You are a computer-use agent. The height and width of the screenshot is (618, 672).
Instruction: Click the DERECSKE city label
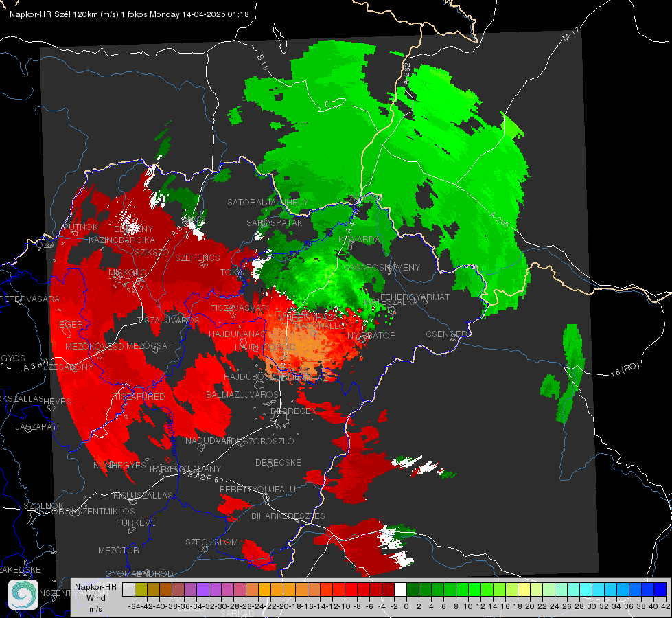point(278,463)
